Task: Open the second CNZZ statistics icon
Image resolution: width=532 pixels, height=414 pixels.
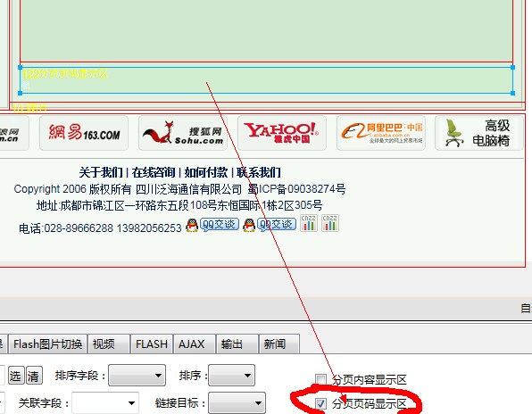Action: click(x=330, y=223)
